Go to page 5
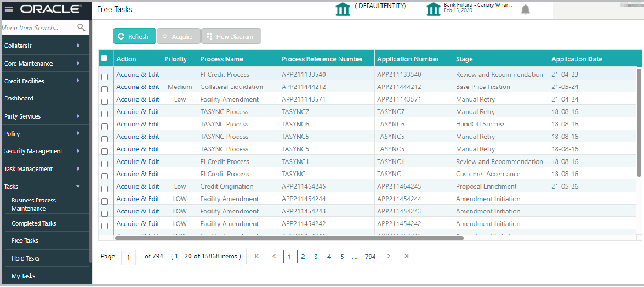This screenshot has width=644, height=287. click(342, 256)
